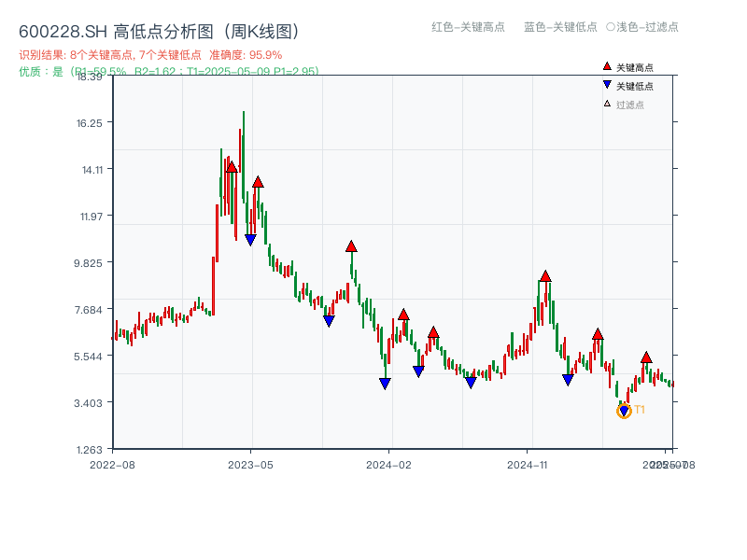Click the red key-high triangle above the 2023 peak

[x=231, y=166]
